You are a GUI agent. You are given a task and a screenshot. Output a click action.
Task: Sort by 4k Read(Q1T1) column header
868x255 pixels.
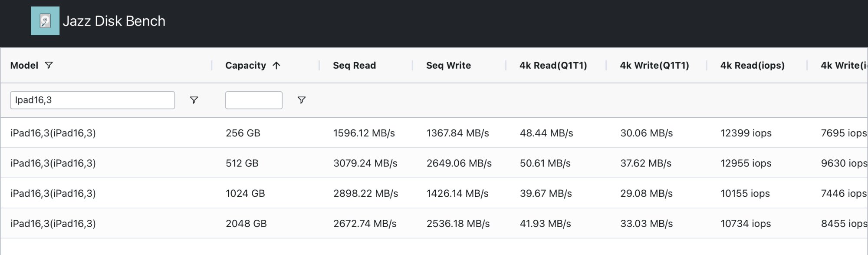coord(553,66)
